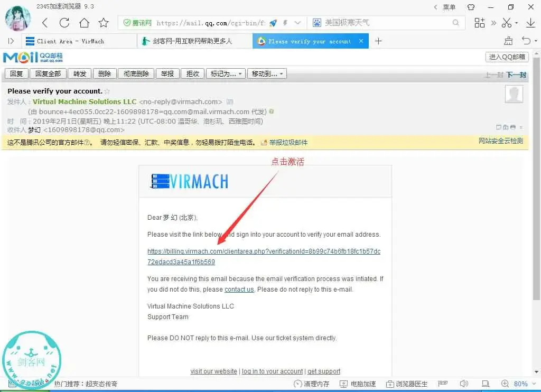The height and width of the screenshot is (392, 541).
Task: Click the sender contact card icon
Action: [x=230, y=102]
